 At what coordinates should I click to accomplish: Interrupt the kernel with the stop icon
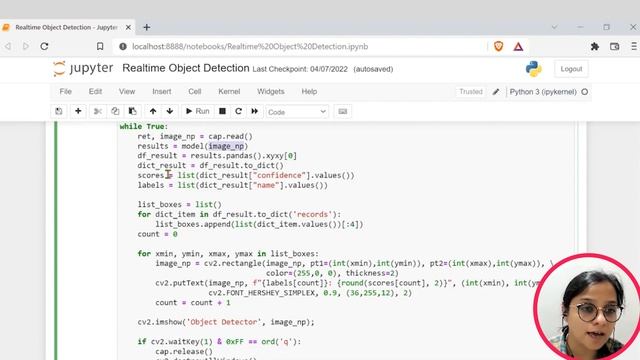pos(222,111)
